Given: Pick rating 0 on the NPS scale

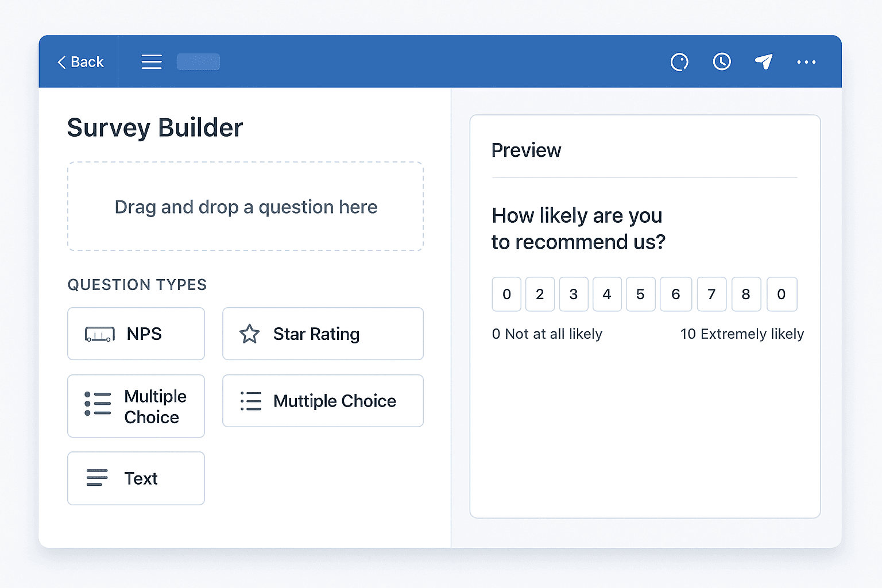Looking at the screenshot, I should 506,294.
